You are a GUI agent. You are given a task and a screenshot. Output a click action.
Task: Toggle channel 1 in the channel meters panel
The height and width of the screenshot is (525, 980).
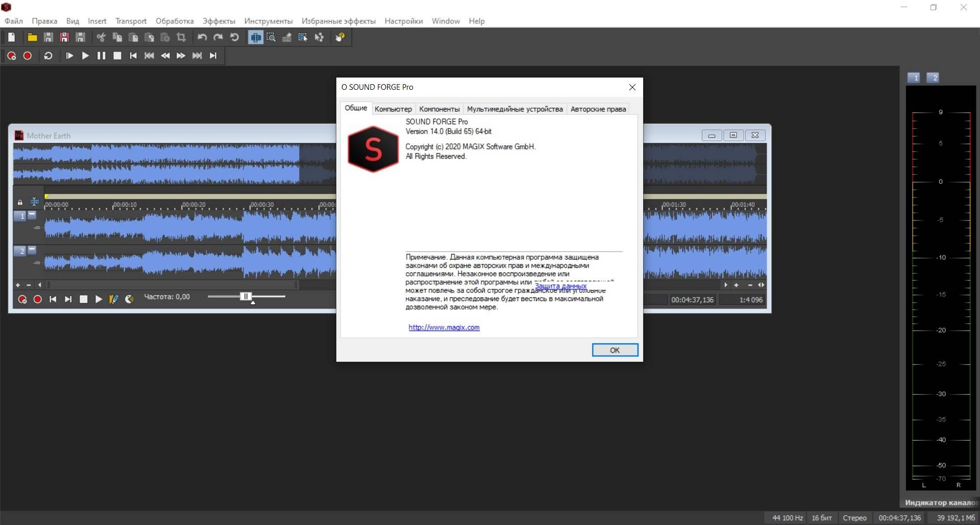[914, 78]
